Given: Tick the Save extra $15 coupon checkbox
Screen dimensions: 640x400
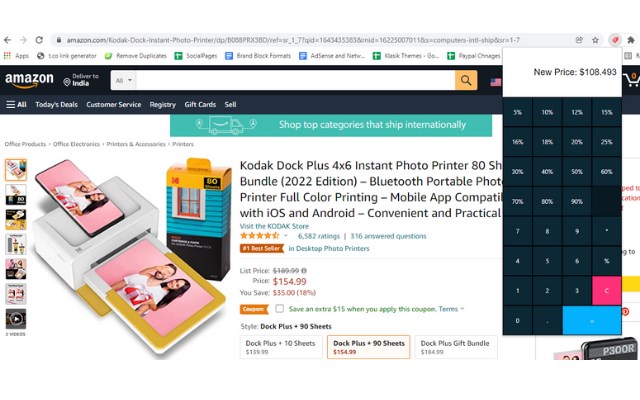Looking at the screenshot, I should click(280, 309).
